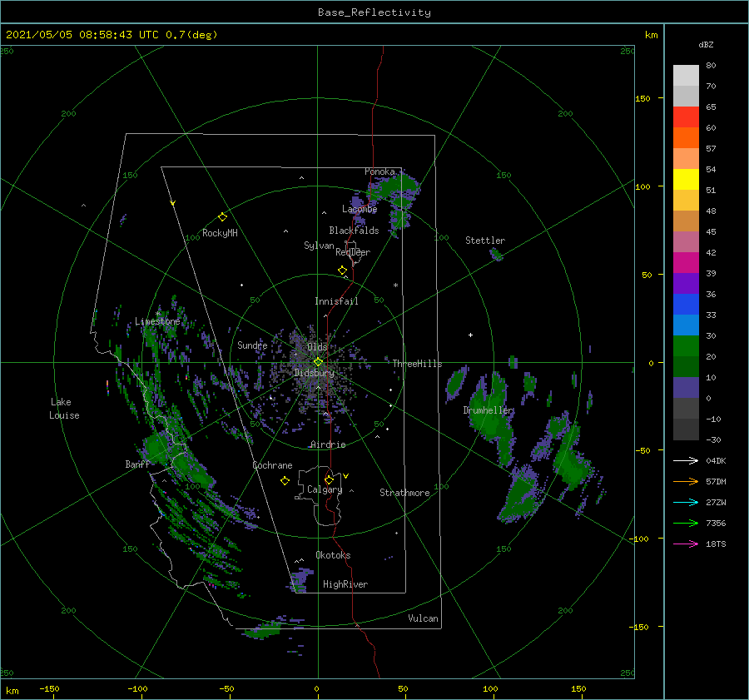Click the HighRiver city label
749x700 pixels.
coord(345,584)
